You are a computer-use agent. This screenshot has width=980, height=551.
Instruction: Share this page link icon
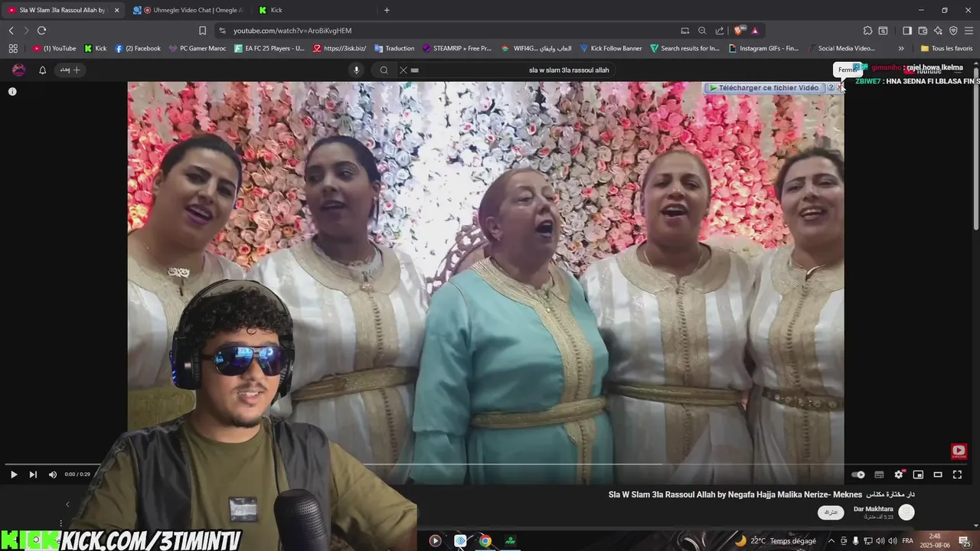720,31
